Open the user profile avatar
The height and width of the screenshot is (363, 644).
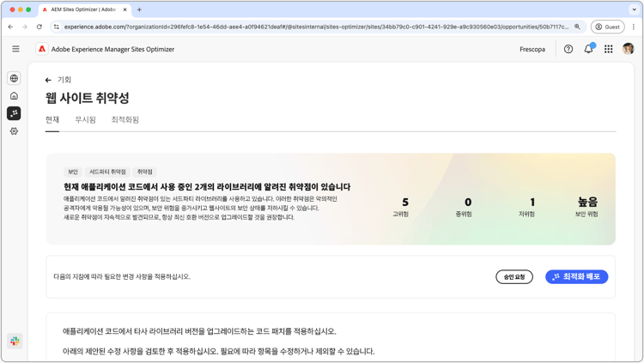(628, 49)
